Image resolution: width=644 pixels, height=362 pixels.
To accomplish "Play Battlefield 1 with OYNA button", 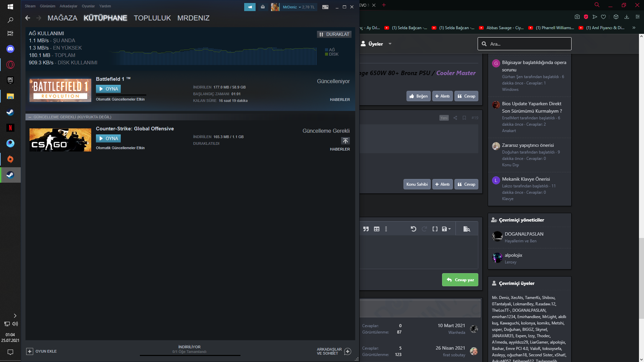I will (108, 89).
